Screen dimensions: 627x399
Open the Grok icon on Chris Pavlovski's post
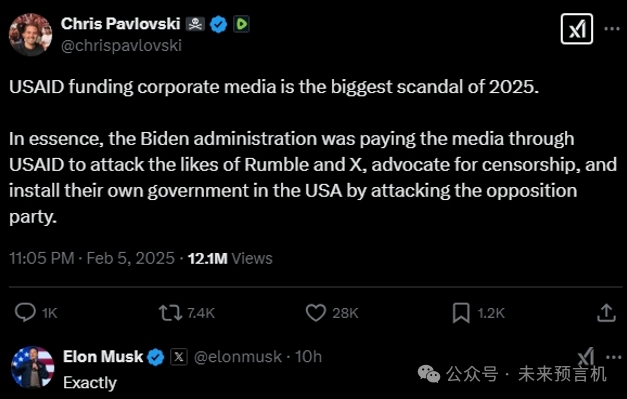pos(577,29)
